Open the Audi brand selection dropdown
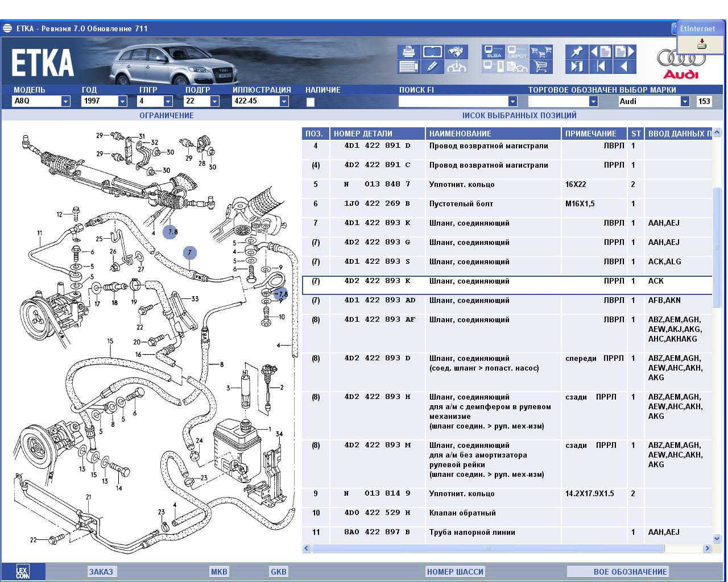Viewport: 728px width, 582px height. pyautogui.click(x=685, y=101)
